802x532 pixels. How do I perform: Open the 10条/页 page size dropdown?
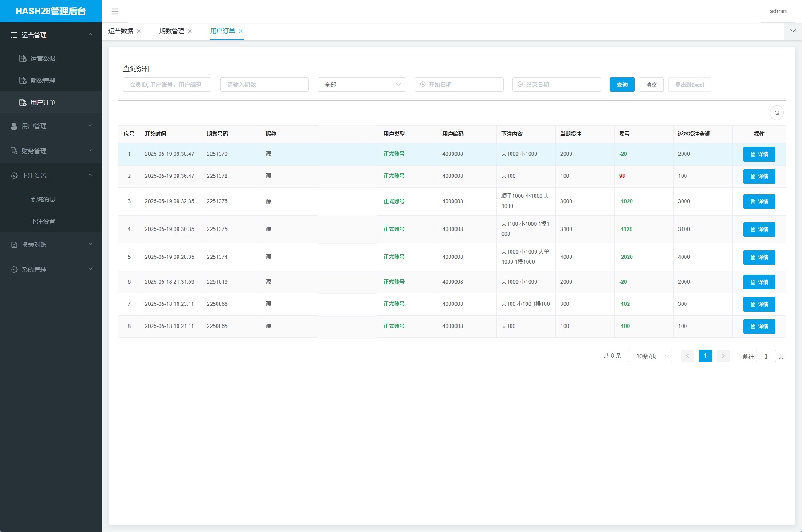pos(650,356)
